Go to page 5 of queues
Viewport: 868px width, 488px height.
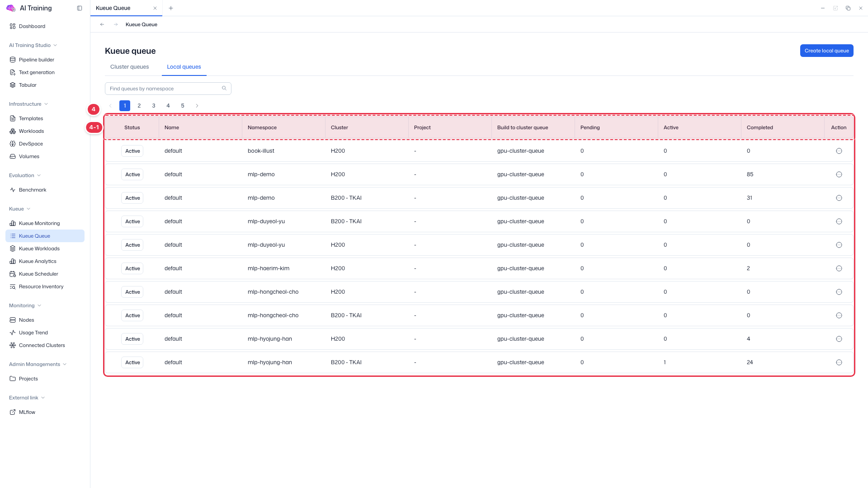point(183,106)
